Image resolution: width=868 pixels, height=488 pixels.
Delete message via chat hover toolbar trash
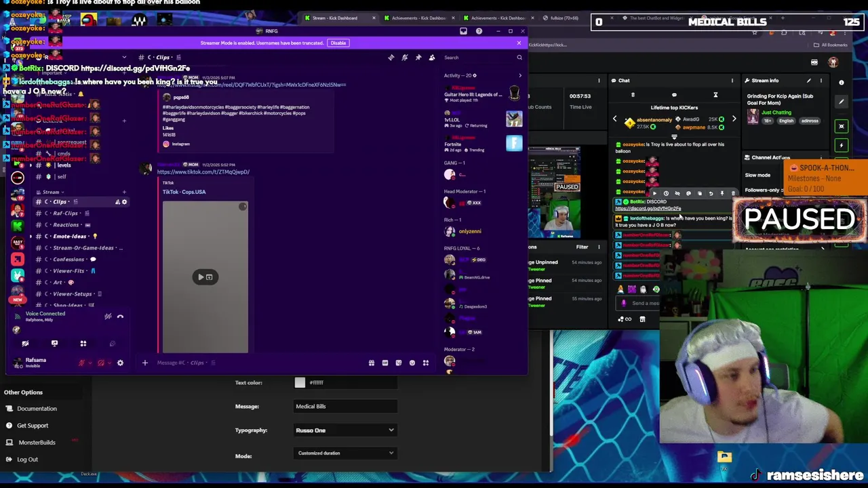733,194
